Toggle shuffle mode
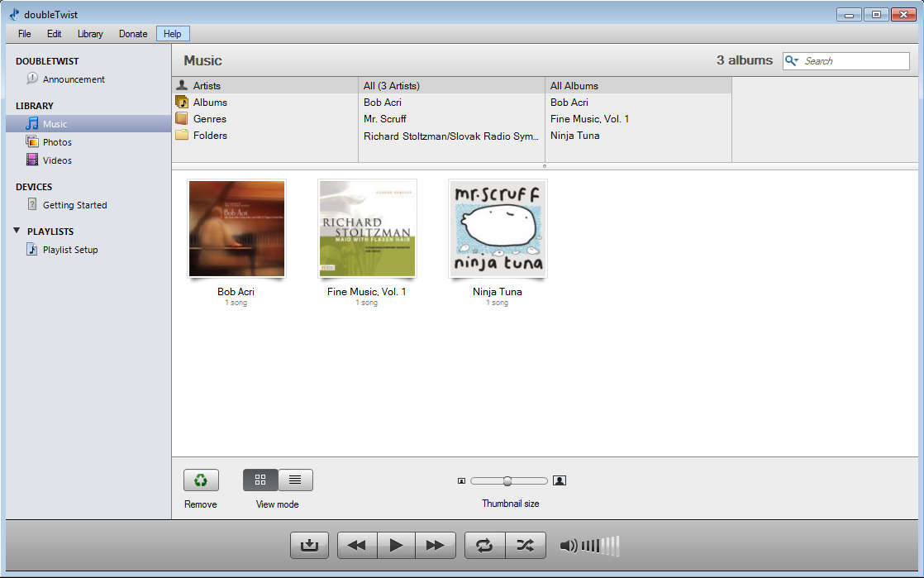This screenshot has height=578, width=924. coord(526,545)
